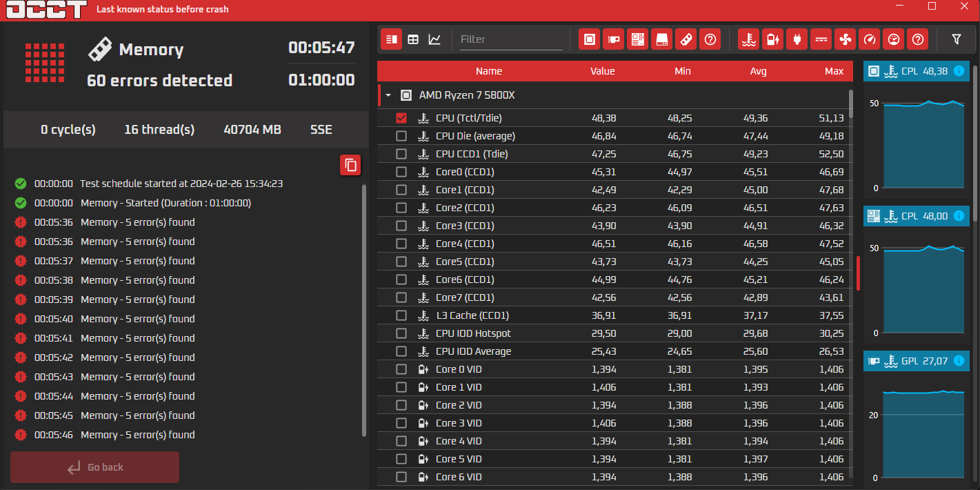The width and height of the screenshot is (980, 490).
Task: Toggle the memory stick hardware filter icon
Action: click(x=686, y=39)
